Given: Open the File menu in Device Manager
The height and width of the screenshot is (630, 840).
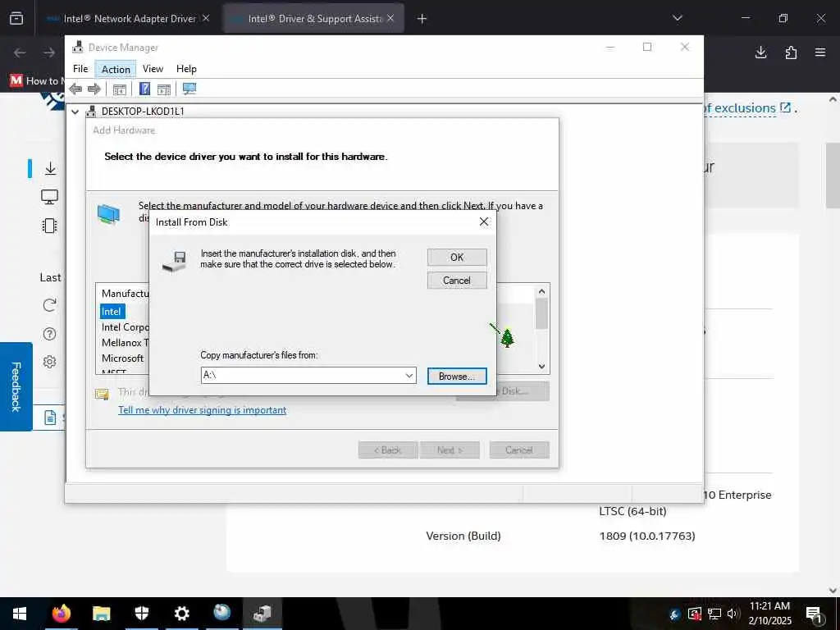Looking at the screenshot, I should [80, 69].
